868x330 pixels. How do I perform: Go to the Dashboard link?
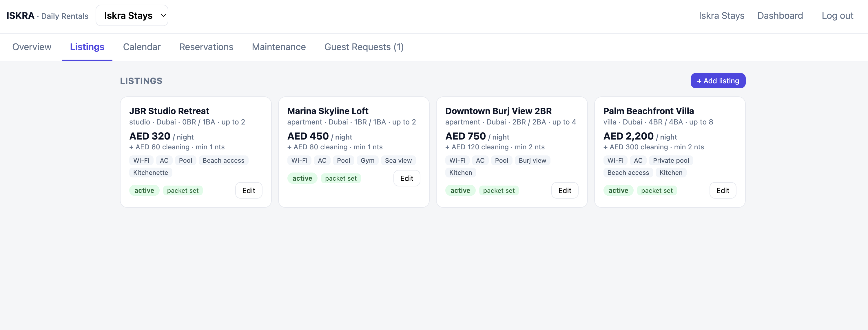[x=780, y=16]
